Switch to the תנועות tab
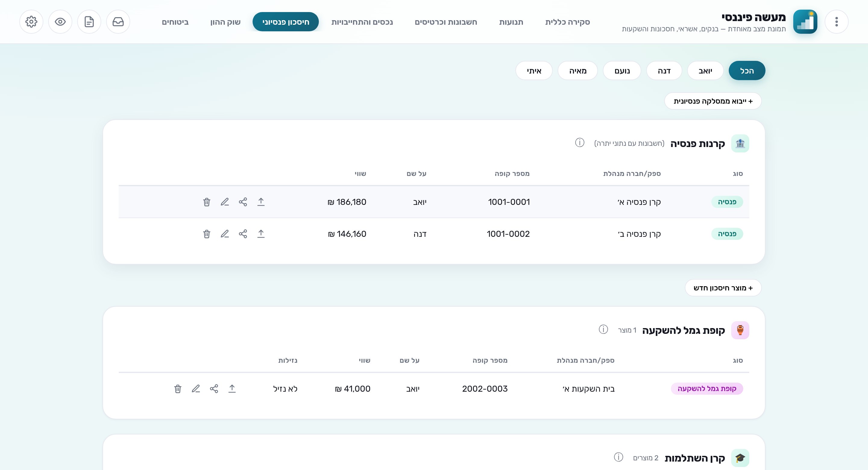Image resolution: width=868 pixels, height=470 pixels. click(511, 22)
